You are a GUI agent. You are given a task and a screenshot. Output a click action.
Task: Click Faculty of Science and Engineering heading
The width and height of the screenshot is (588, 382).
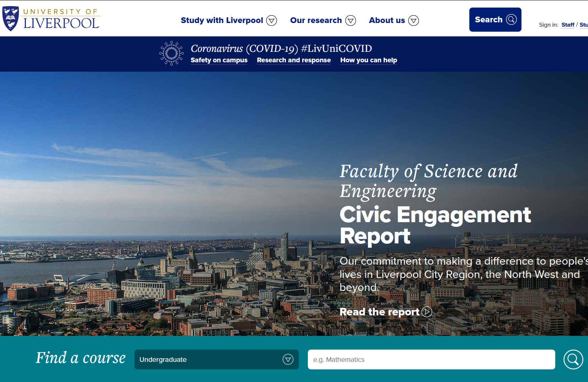(x=428, y=181)
